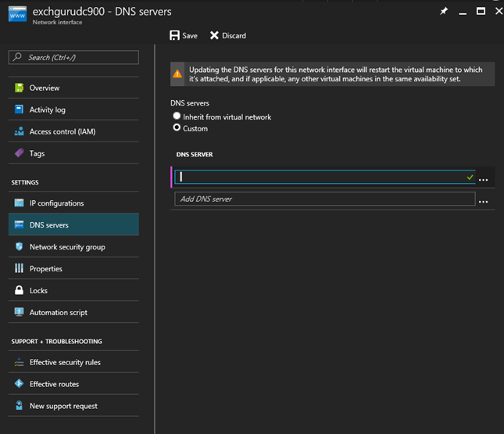504x434 pixels.
Task: Click the Overview icon
Action: 19,88
